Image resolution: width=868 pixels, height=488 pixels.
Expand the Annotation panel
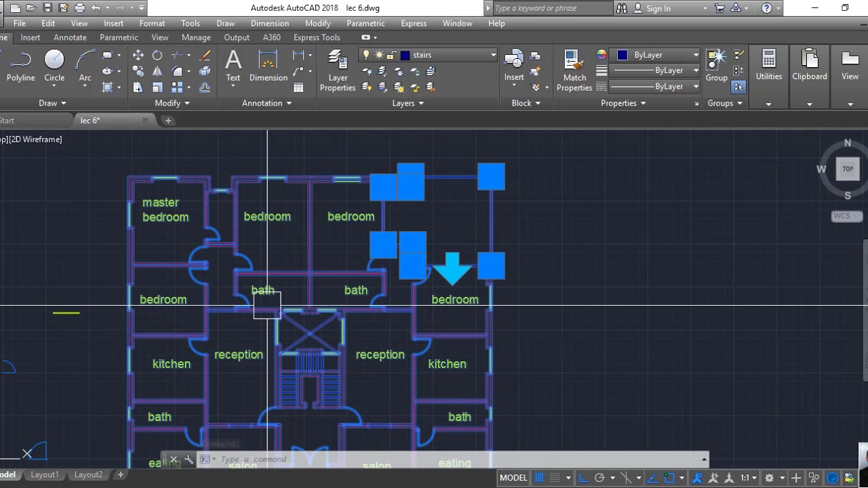pyautogui.click(x=267, y=103)
